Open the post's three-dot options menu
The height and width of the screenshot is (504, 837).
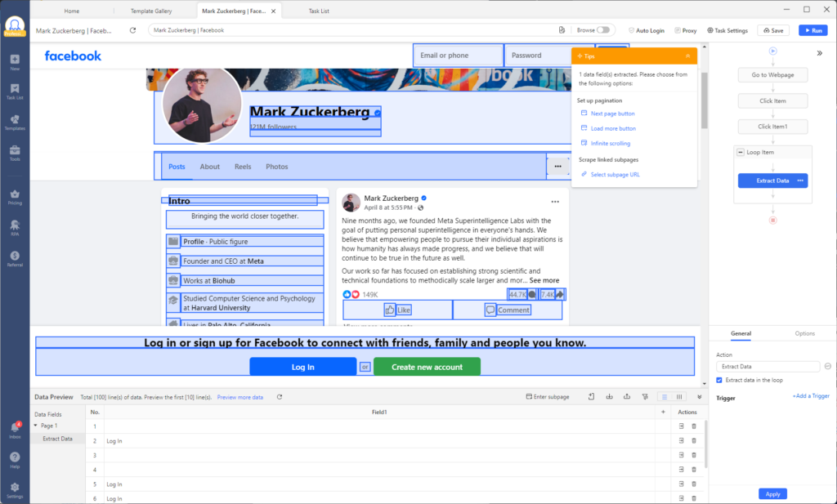click(x=555, y=202)
